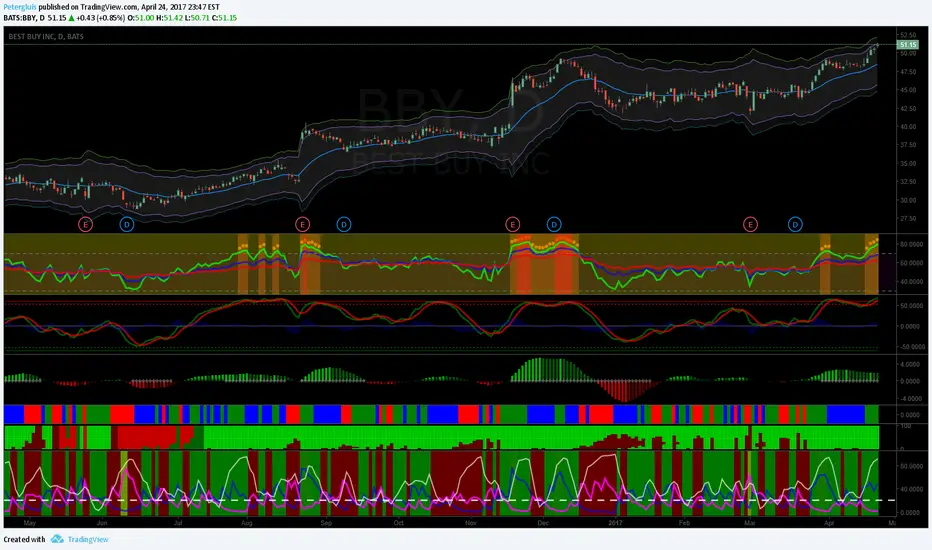Open the dividend marker D in December
Screen dimensions: 932x550
[554, 224]
